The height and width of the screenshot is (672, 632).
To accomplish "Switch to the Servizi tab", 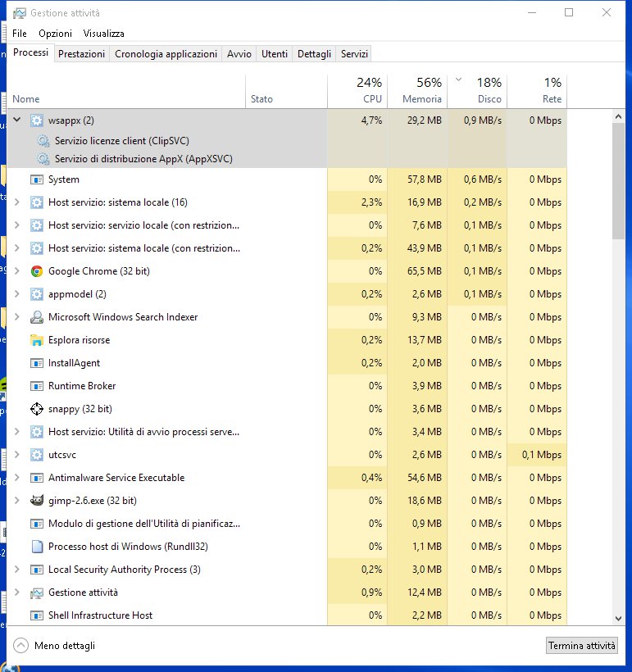I will (x=354, y=54).
